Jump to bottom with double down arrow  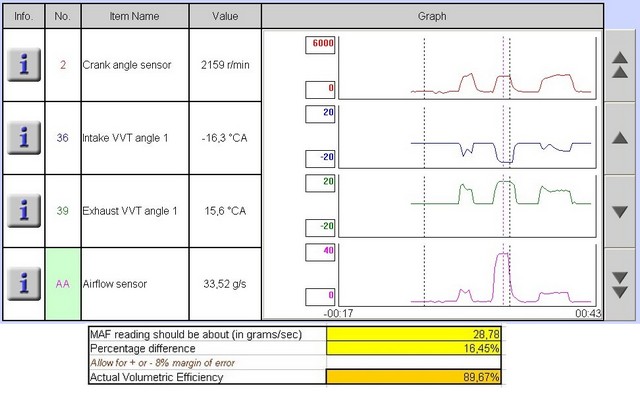tap(620, 284)
